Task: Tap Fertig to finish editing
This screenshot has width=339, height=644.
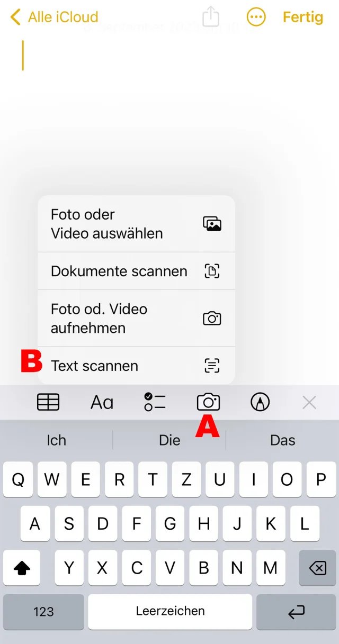Action: [x=303, y=17]
